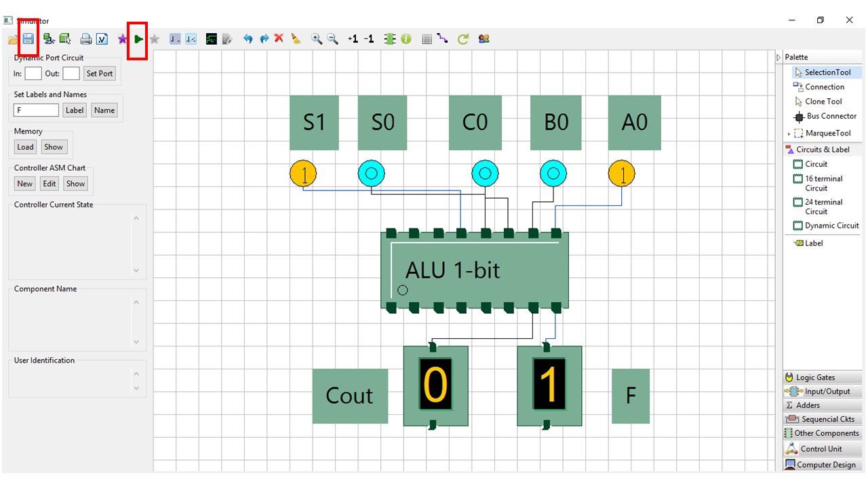Select the ALU 1-bit circuit block

[x=475, y=270]
